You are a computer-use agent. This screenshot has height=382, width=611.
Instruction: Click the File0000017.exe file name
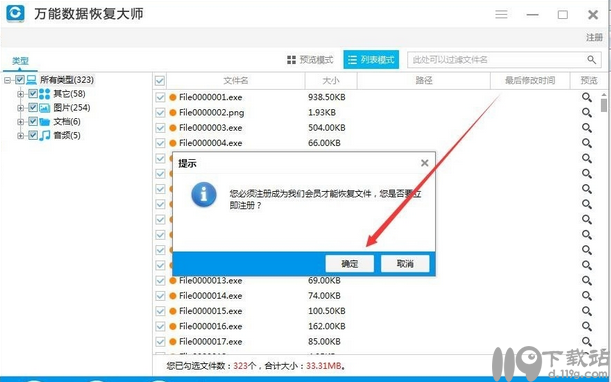tap(210, 341)
